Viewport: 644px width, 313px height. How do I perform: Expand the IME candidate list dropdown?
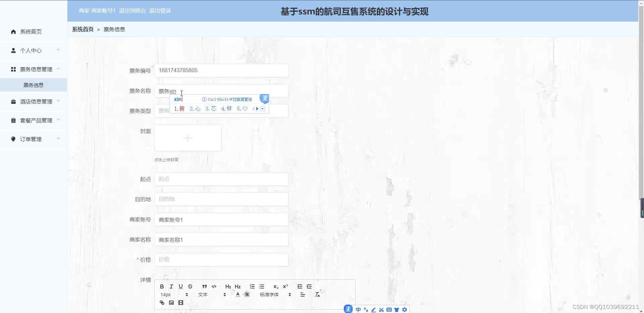pyautogui.click(x=263, y=109)
